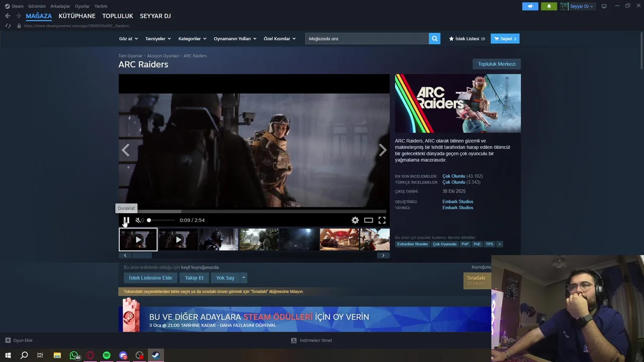Expand the Kategoriler dropdown
Viewport: 644px width, 362px height.
click(x=192, y=39)
